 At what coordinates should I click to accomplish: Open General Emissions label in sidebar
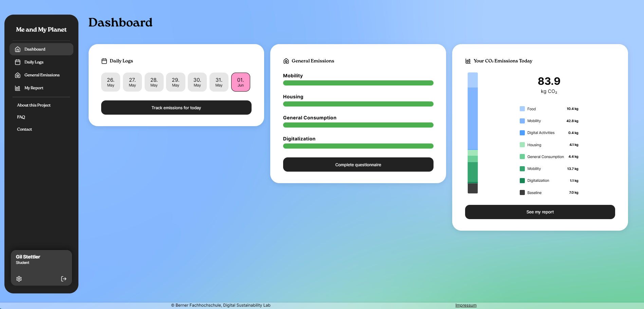point(42,75)
